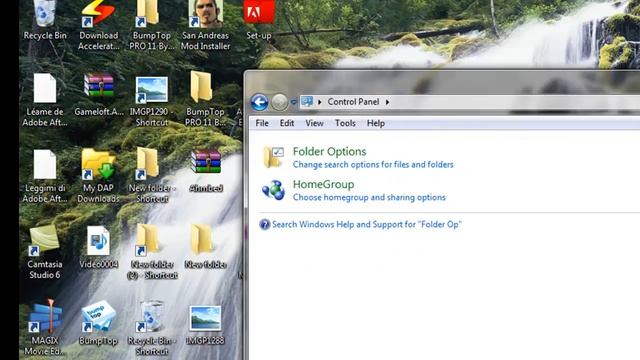The height and width of the screenshot is (360, 640).
Task: Select BumpTop PRO 11 By folder shortcut
Action: pos(148,13)
